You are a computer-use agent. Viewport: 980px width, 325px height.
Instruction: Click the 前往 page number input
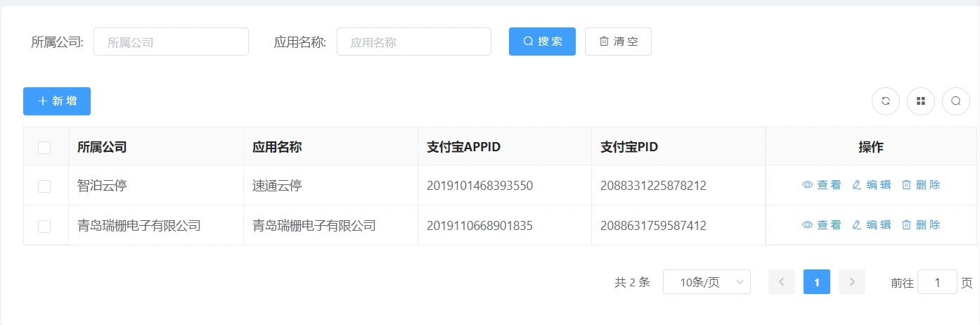(937, 282)
